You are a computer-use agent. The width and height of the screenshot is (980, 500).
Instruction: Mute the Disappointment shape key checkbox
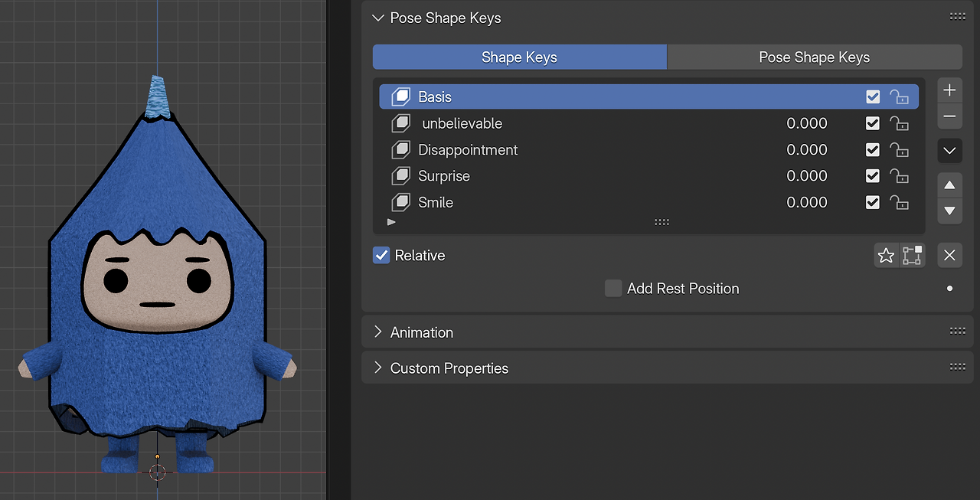[873, 150]
